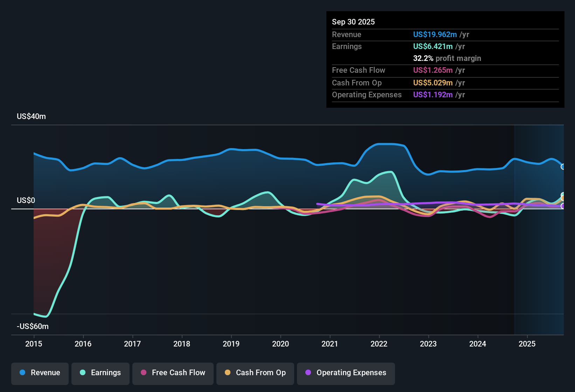Open the Sep 30 2025 tooltip header

click(x=353, y=22)
